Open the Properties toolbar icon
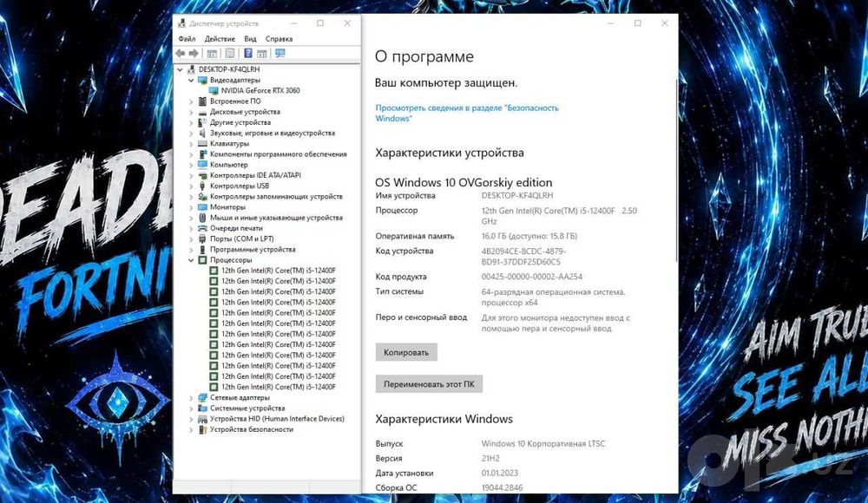The image size is (868, 503). tap(230, 53)
